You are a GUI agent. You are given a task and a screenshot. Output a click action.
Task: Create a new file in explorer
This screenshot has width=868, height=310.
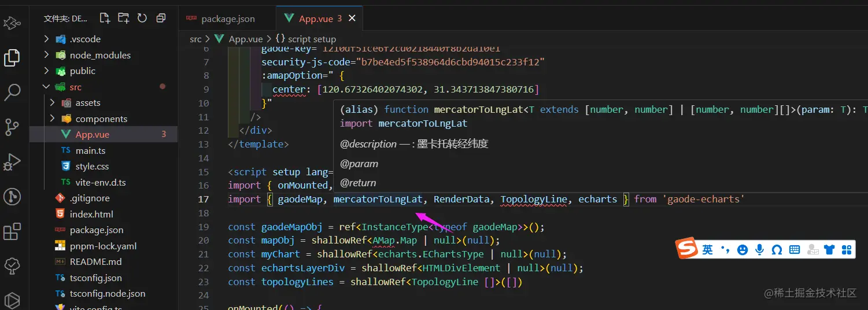[x=105, y=19]
